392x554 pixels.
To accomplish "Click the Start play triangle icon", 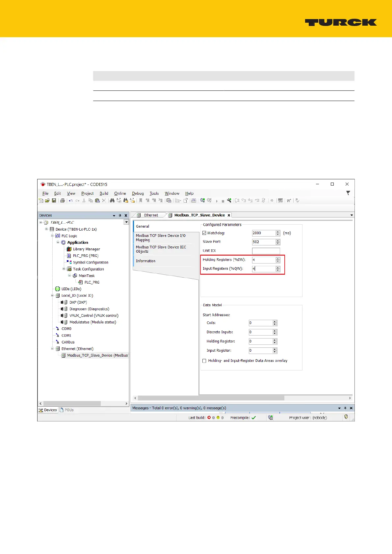I will point(217,201).
